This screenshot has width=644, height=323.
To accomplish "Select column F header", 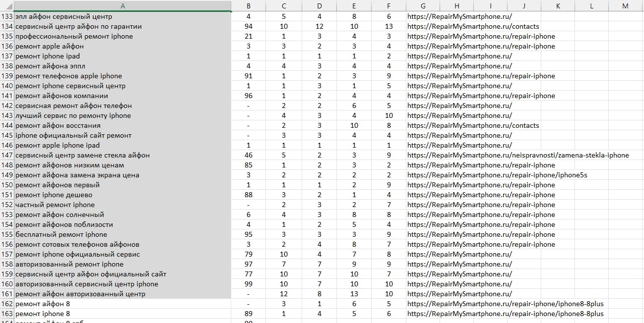I will [x=389, y=6].
